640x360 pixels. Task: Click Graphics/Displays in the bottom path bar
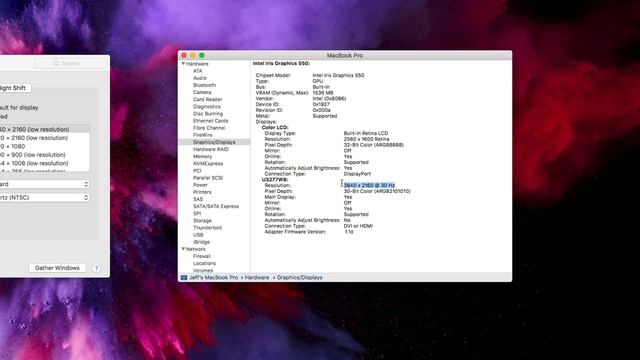tap(300, 278)
